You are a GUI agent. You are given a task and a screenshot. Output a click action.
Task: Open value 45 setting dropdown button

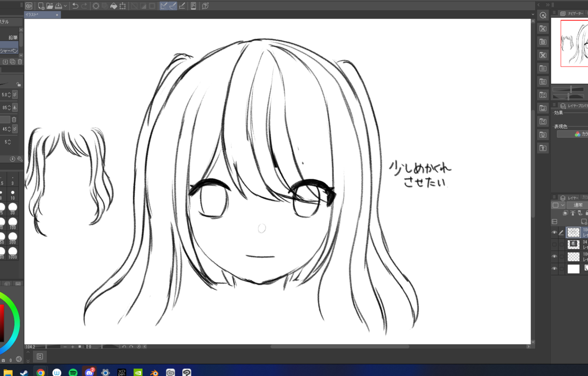point(15,129)
